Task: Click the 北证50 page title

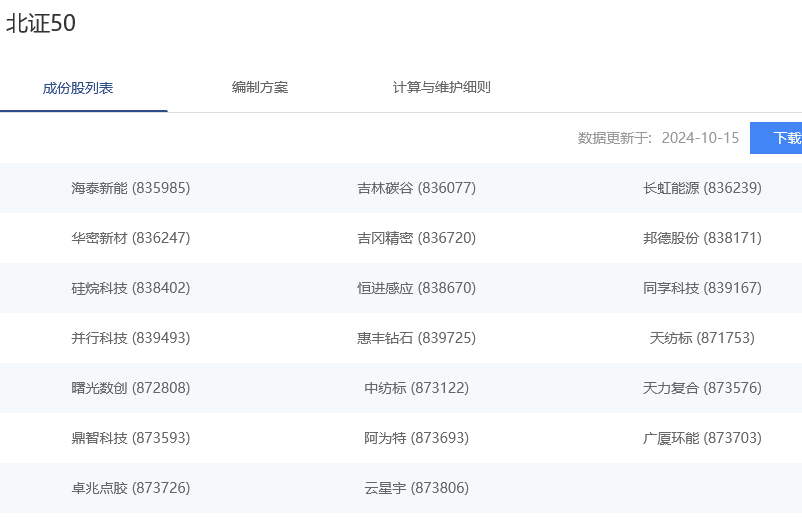Action: click(x=41, y=23)
